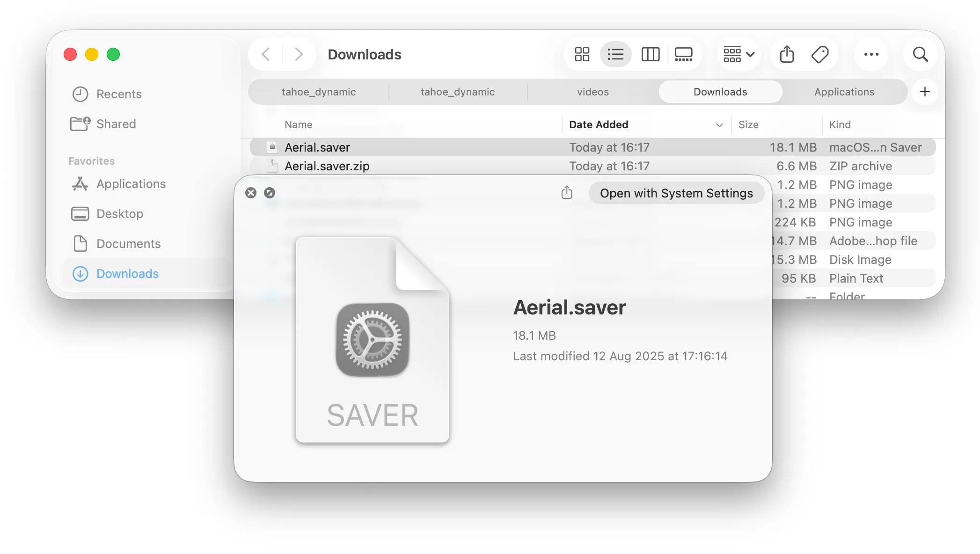Open the More actions ellipsis menu
Viewport: 980px width, 554px height.
coord(871,54)
